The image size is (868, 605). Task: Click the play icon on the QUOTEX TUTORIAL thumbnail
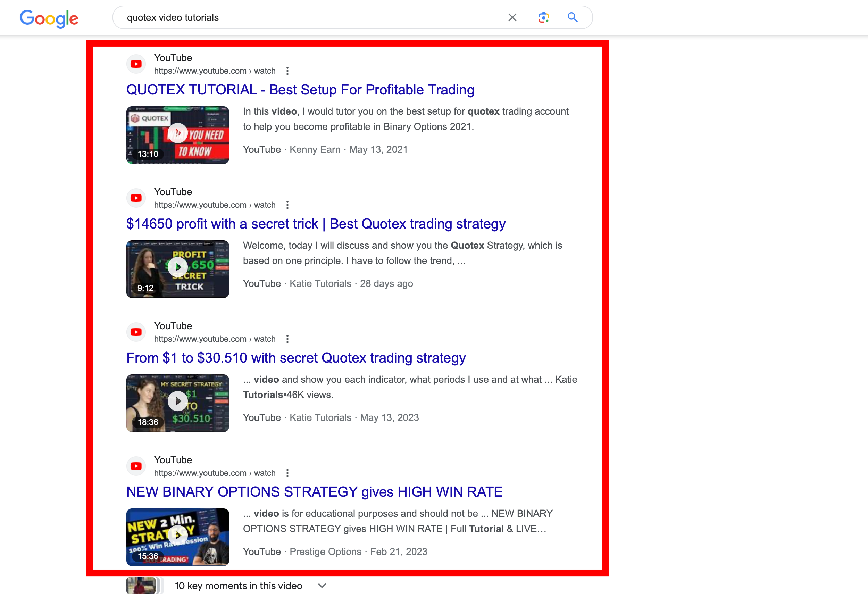pos(178,133)
